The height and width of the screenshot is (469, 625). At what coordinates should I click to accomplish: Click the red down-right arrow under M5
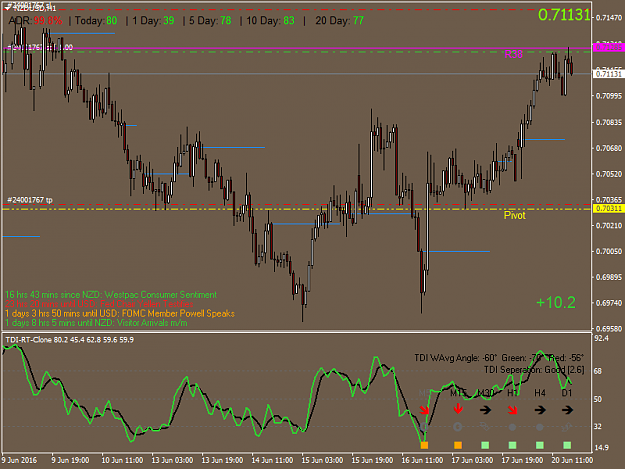pos(425,410)
